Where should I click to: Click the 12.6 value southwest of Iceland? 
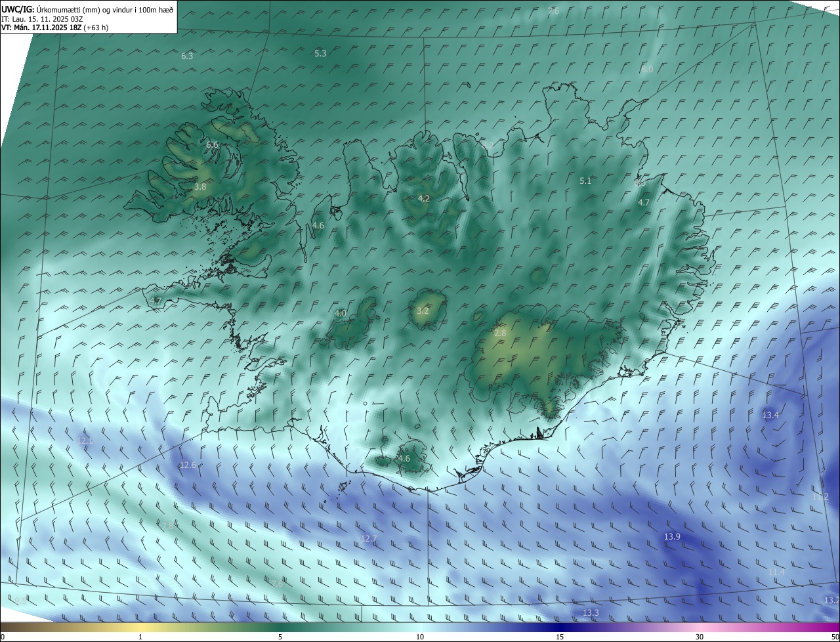[x=188, y=465]
